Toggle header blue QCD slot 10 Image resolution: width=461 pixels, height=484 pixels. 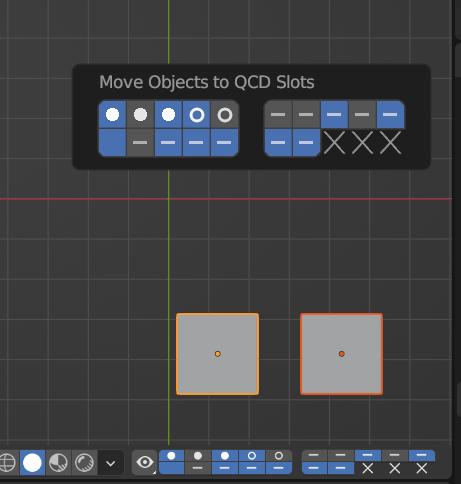(422, 455)
